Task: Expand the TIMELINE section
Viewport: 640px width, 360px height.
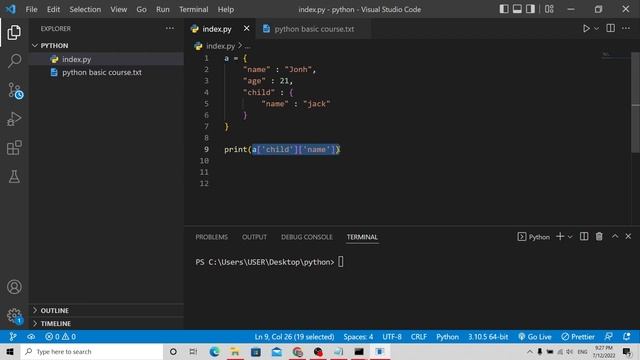Action: click(x=106, y=323)
